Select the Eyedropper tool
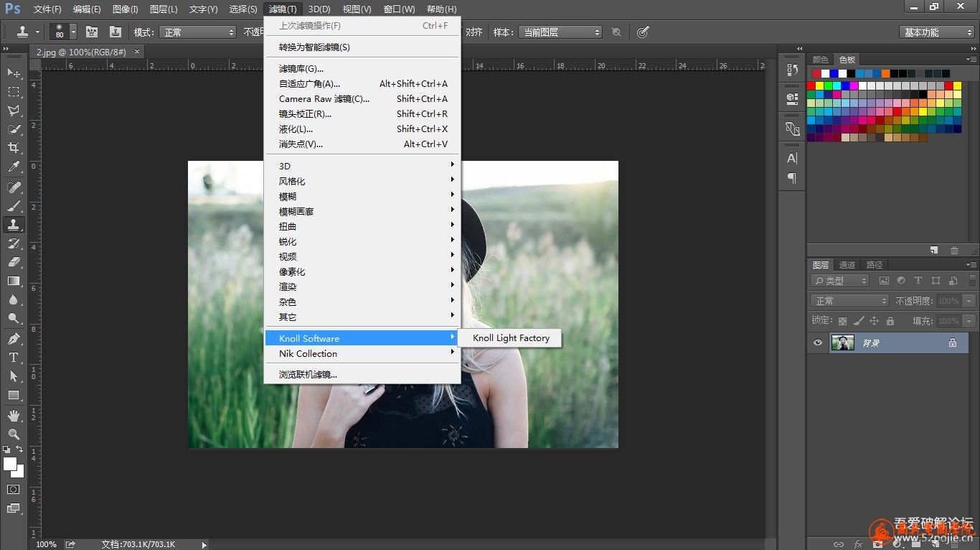 tap(13, 167)
